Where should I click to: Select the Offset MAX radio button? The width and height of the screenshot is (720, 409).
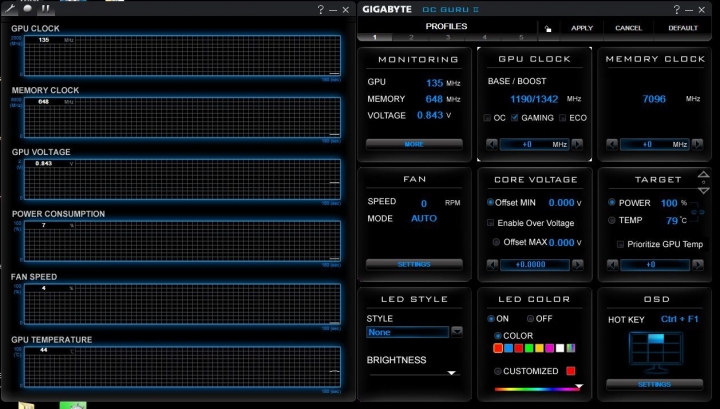tap(496, 242)
